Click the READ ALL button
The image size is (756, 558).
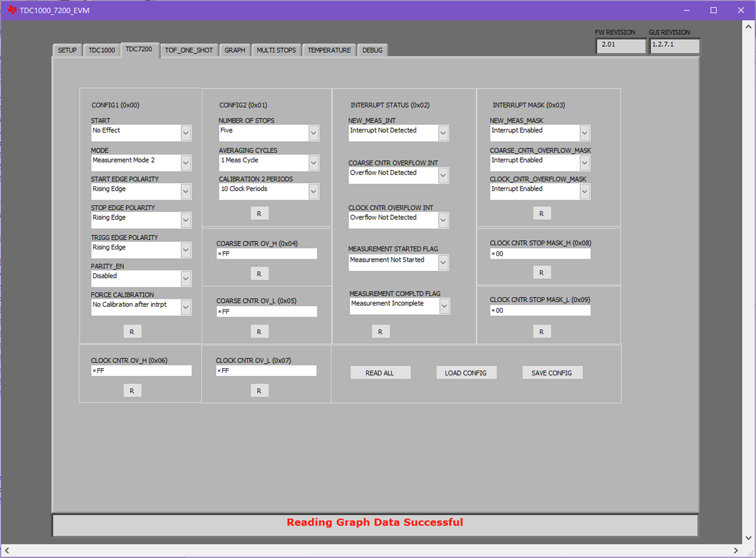point(380,373)
